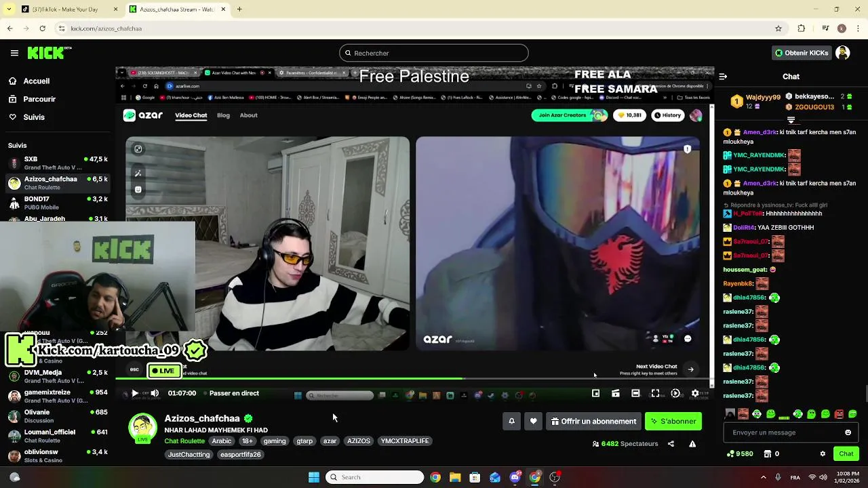Click Offrir un abonnement button
Screen dimensions: 868x488
coord(593,421)
